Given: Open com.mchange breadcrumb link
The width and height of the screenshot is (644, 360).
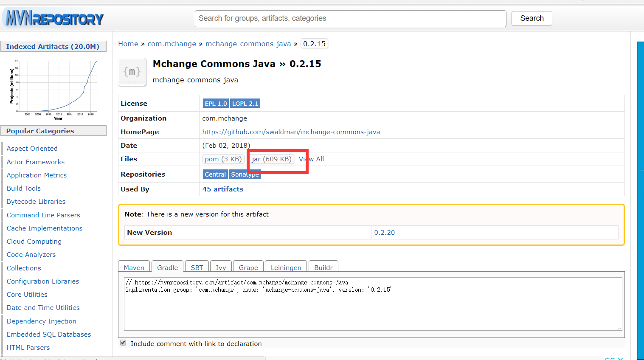Looking at the screenshot, I should pyautogui.click(x=172, y=44).
